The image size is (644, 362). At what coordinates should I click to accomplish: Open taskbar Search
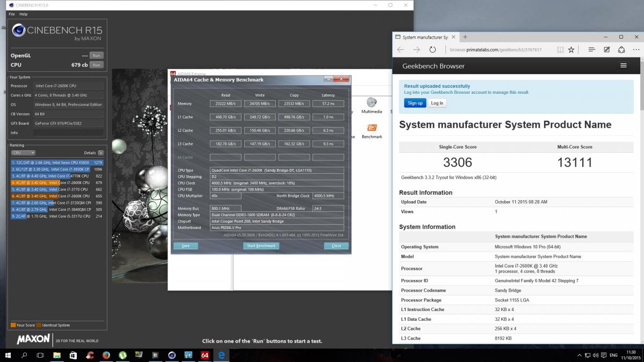tap(25, 355)
